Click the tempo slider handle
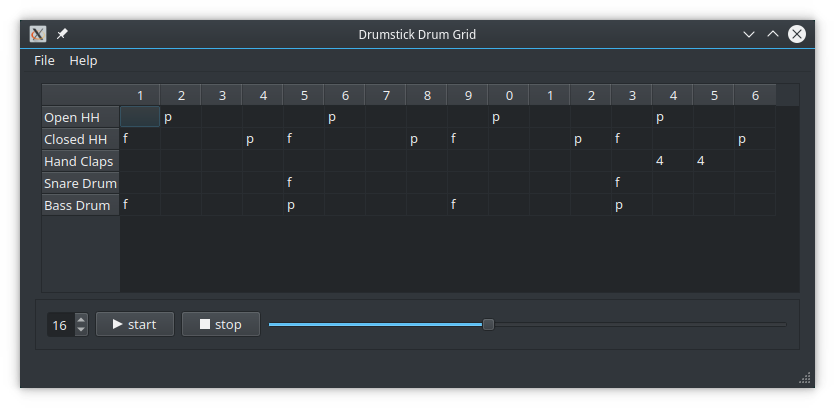The height and width of the screenshot is (408, 835). coord(488,324)
